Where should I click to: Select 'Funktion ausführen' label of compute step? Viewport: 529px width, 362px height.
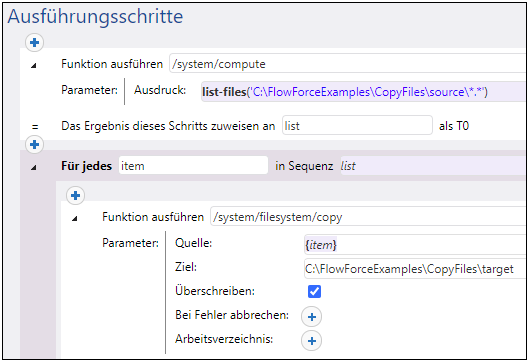[x=112, y=64]
